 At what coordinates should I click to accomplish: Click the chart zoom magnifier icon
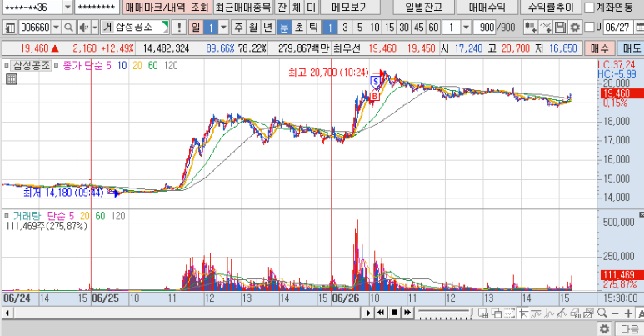(x=602, y=313)
